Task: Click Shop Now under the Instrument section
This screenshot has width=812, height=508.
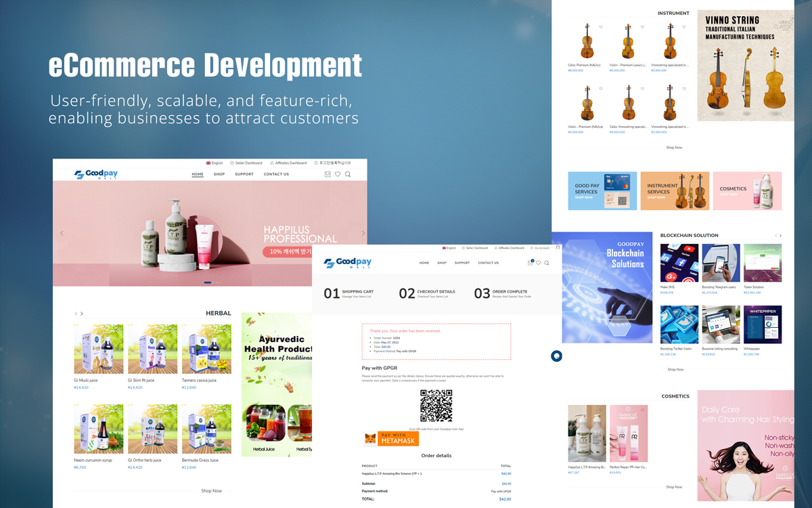Action: pyautogui.click(x=674, y=148)
